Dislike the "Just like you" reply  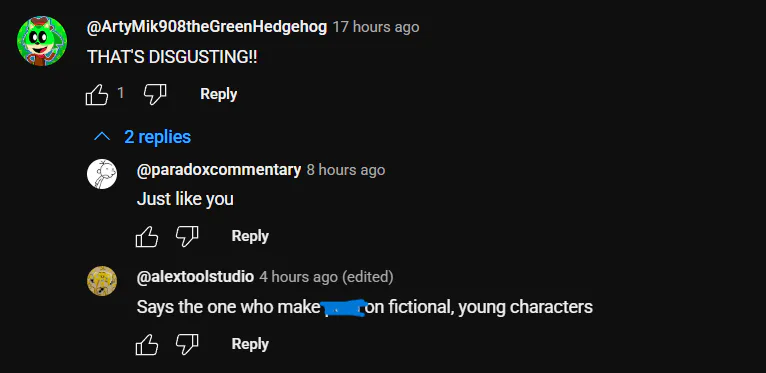pyautogui.click(x=187, y=236)
